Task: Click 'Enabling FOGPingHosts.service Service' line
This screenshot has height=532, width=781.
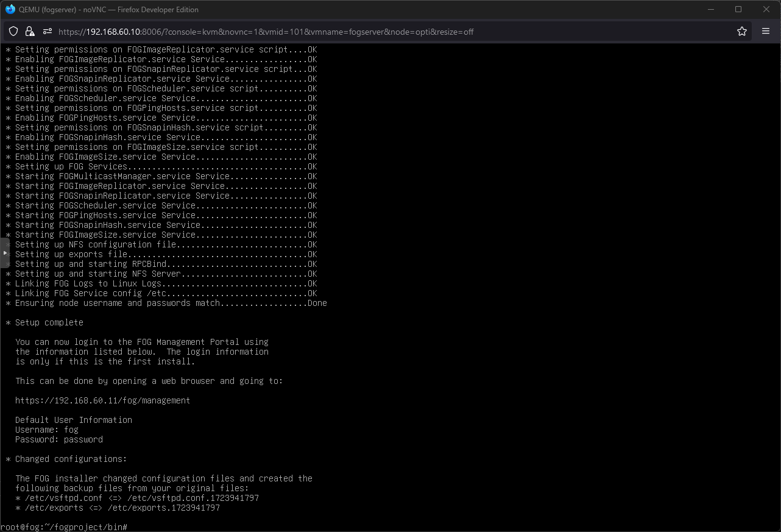Action: [x=161, y=118]
